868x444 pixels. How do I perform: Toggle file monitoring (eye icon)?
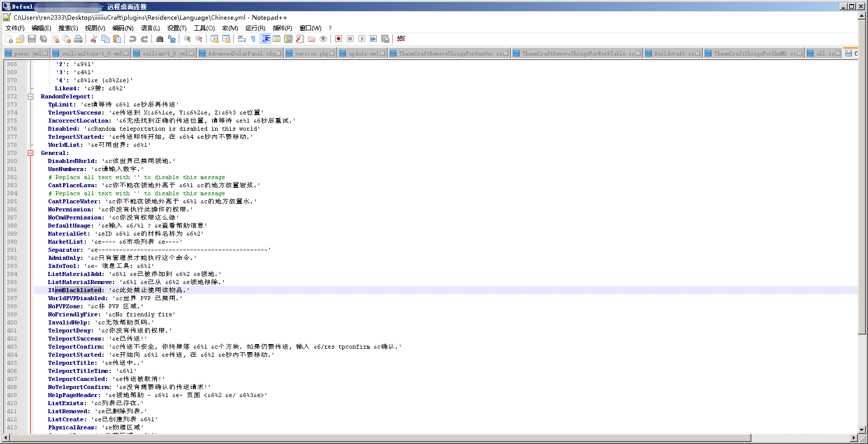(323, 39)
